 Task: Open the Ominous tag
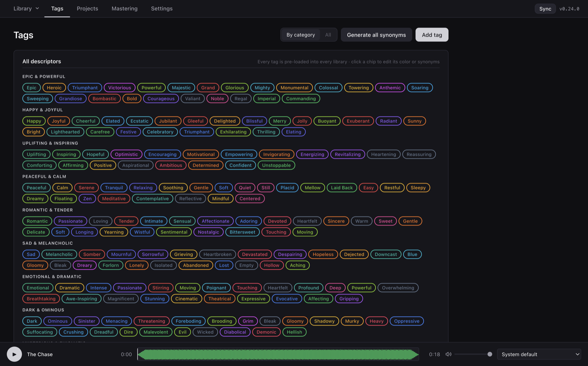tap(58, 321)
